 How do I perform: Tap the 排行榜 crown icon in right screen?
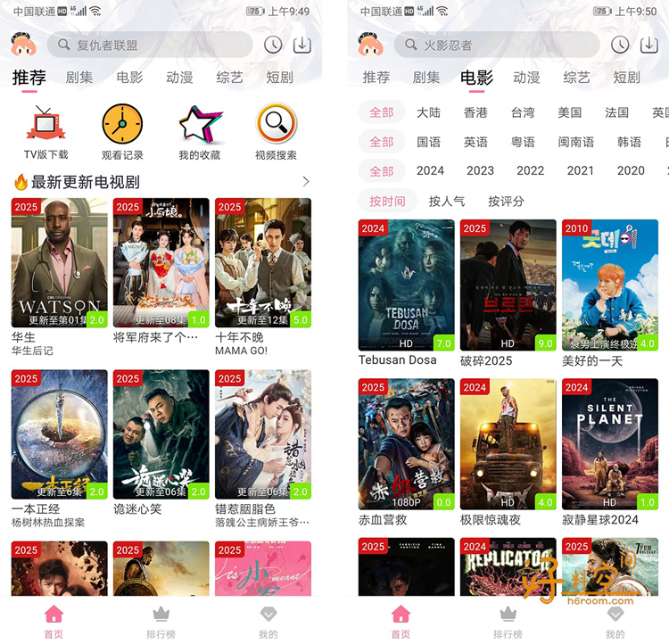(x=508, y=615)
